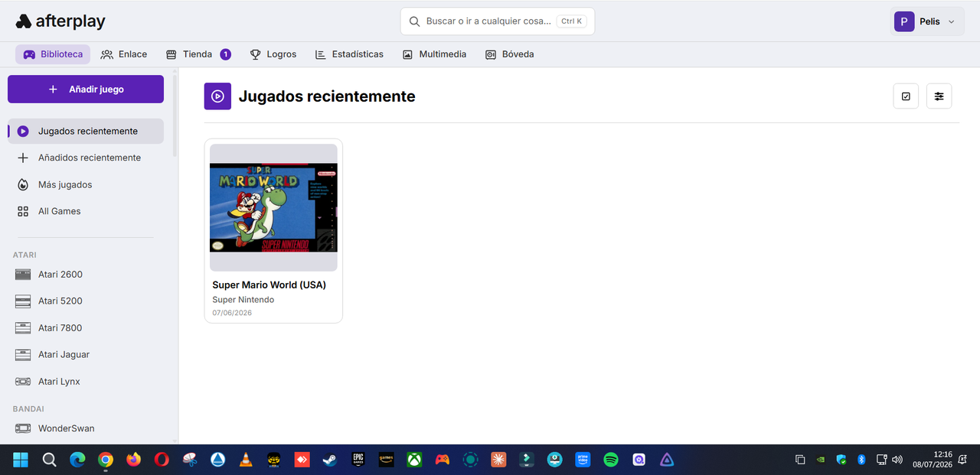Open Epic Games launcher from taskbar
Viewport: 980px width, 475px height.
pyautogui.click(x=358, y=460)
